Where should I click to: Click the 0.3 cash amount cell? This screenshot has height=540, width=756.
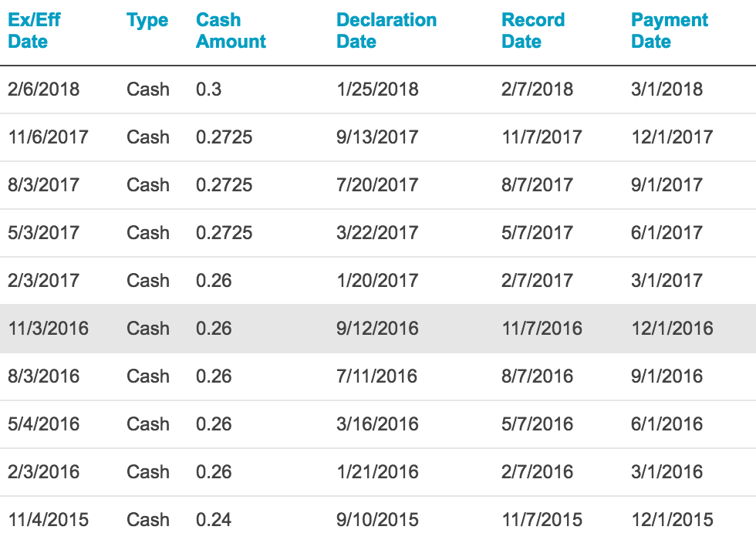tap(209, 89)
